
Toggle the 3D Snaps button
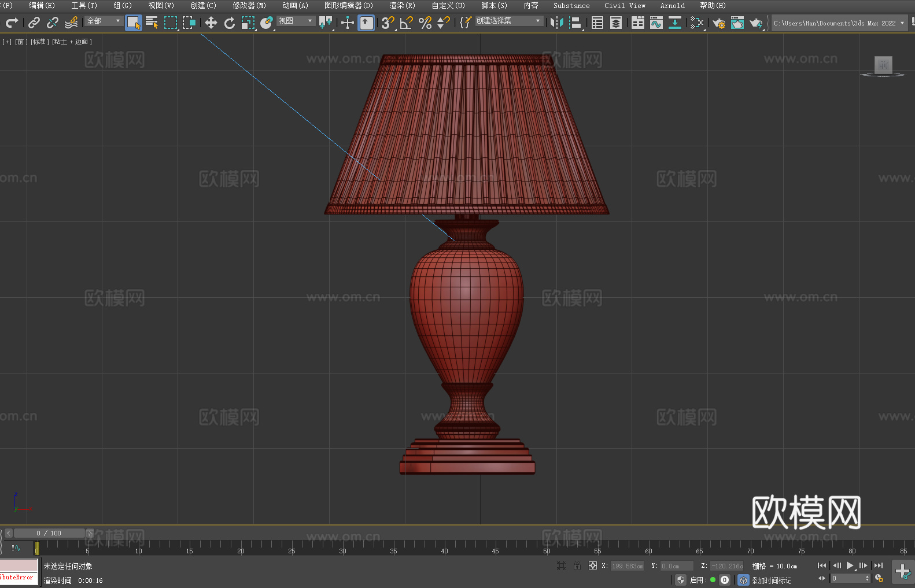(x=388, y=23)
